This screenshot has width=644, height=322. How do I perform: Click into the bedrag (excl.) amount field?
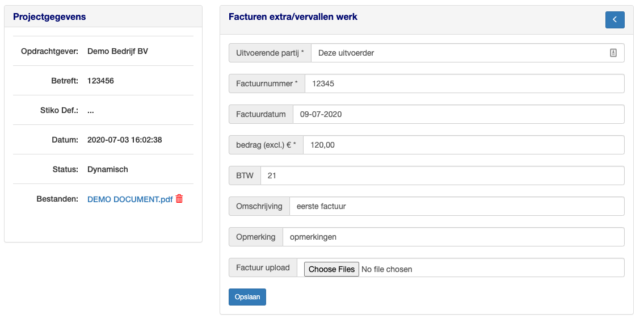[x=464, y=145]
